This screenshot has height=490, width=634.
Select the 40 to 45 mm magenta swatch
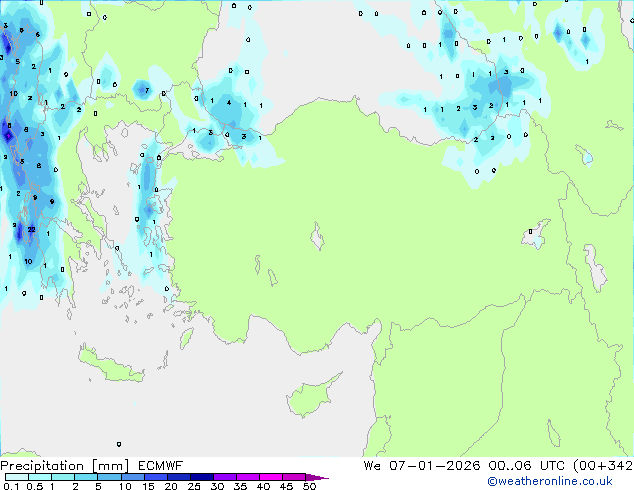pyautogui.click(x=271, y=477)
